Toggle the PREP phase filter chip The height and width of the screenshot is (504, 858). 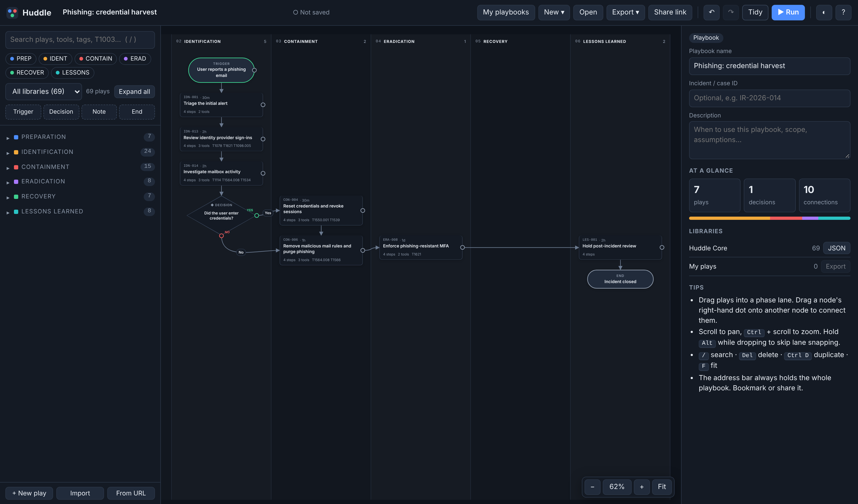click(21, 59)
